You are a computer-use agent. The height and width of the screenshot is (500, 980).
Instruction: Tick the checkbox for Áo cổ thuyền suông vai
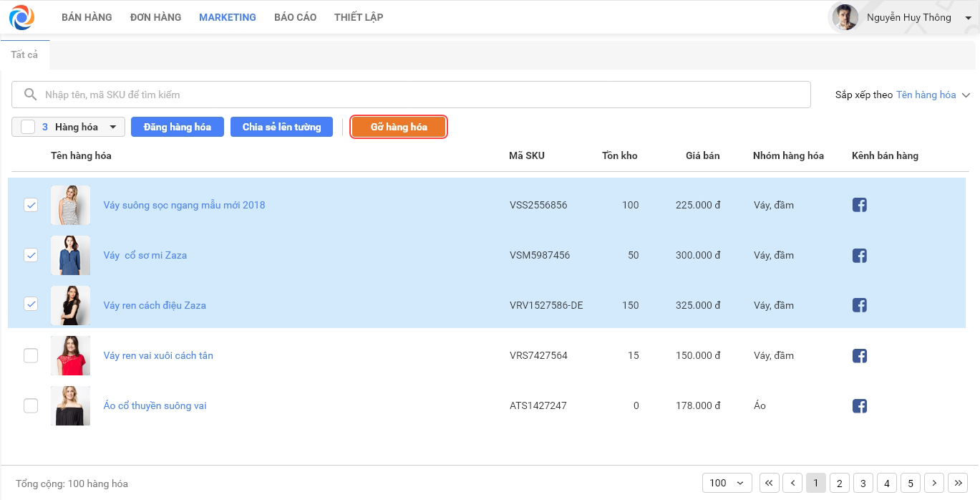click(x=31, y=405)
